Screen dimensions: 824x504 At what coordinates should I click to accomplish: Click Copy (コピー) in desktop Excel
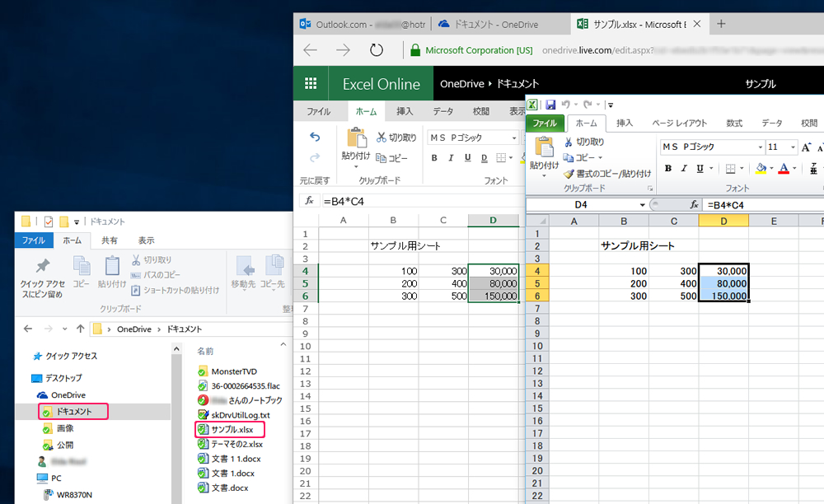point(579,157)
